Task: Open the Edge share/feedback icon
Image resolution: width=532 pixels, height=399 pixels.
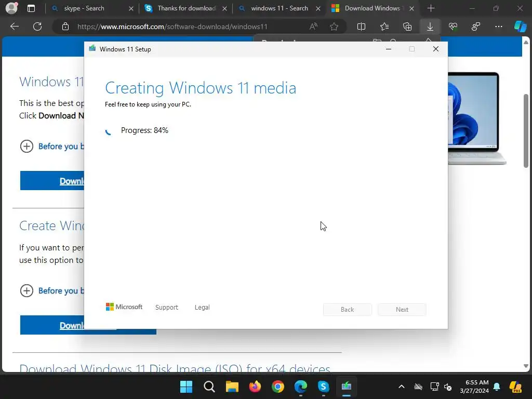Action: (476, 26)
